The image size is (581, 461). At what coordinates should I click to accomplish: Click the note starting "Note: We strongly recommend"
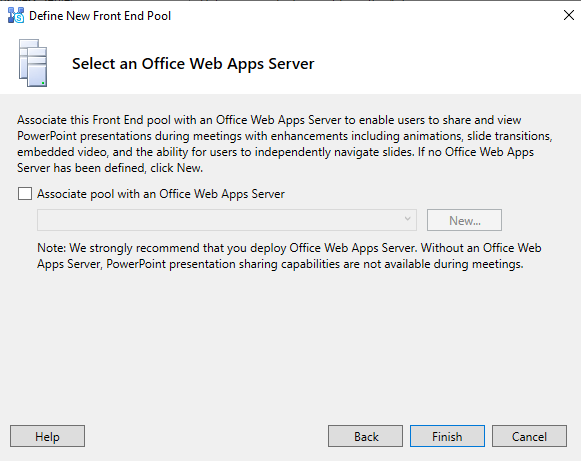pyautogui.click(x=289, y=256)
